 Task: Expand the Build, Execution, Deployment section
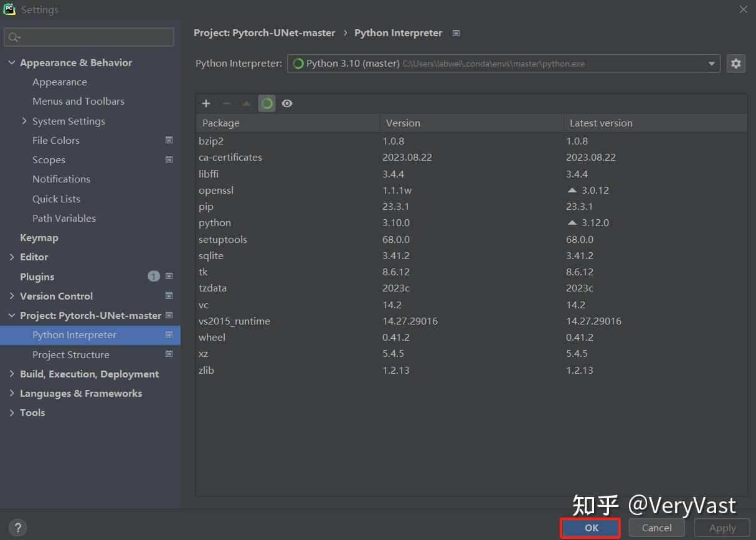tap(11, 374)
